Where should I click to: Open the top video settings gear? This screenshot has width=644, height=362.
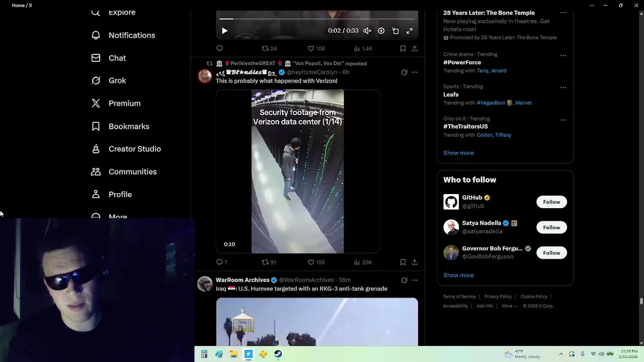pos(381,31)
